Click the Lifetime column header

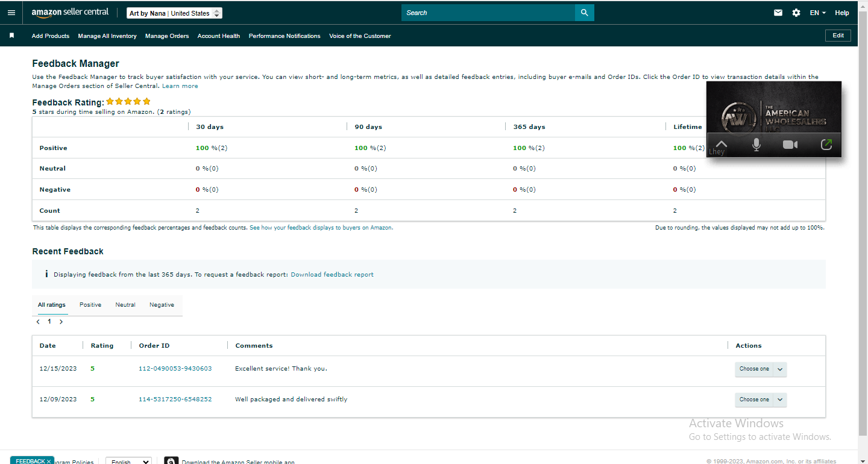(x=688, y=127)
